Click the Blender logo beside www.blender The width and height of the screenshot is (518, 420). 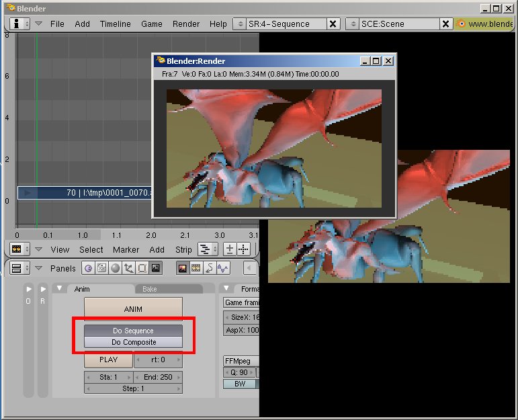coord(461,24)
